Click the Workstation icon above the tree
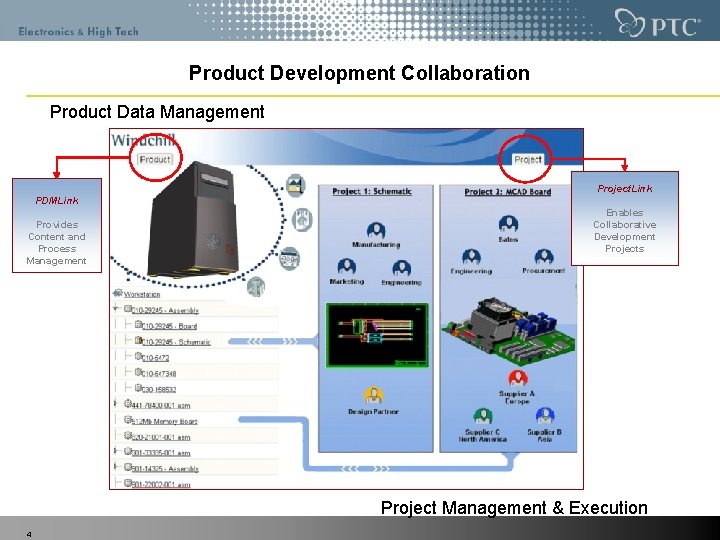The width and height of the screenshot is (720, 540). click(118, 292)
